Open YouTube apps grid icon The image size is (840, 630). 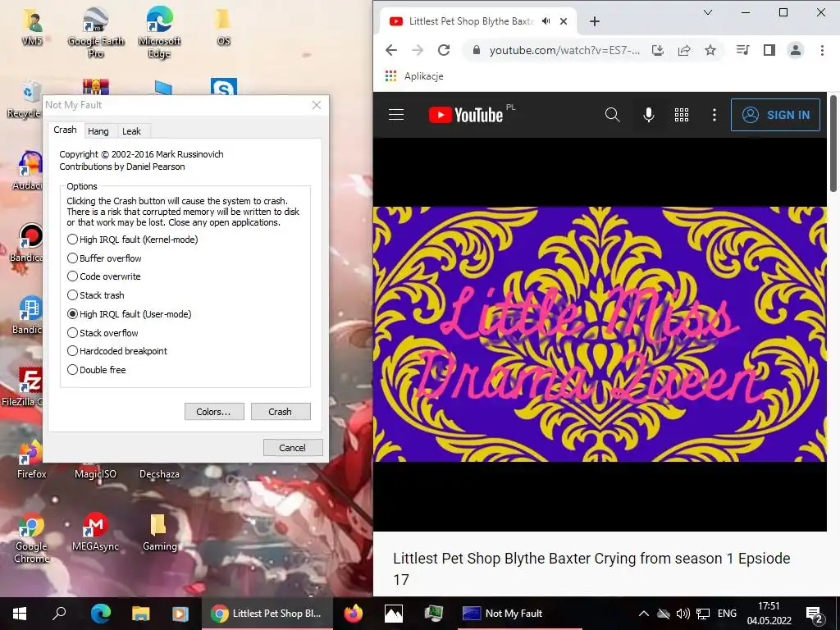682,115
